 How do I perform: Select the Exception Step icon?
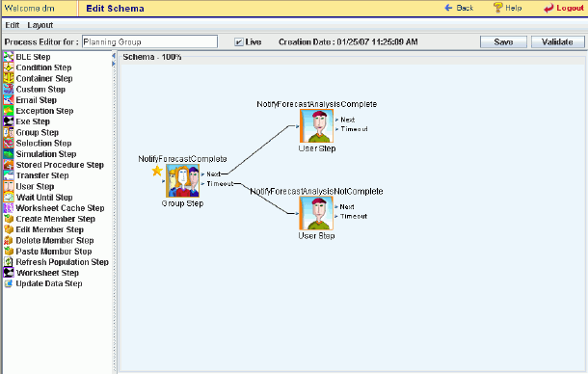pos(9,111)
